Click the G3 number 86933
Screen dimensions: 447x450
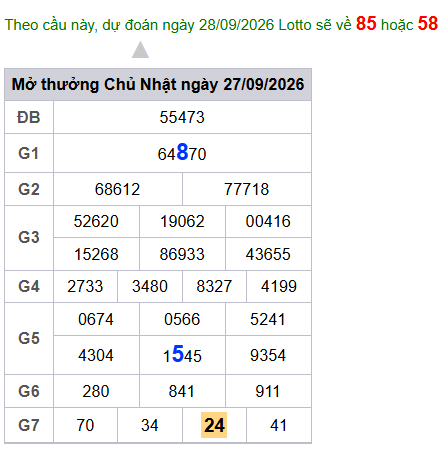point(182,254)
